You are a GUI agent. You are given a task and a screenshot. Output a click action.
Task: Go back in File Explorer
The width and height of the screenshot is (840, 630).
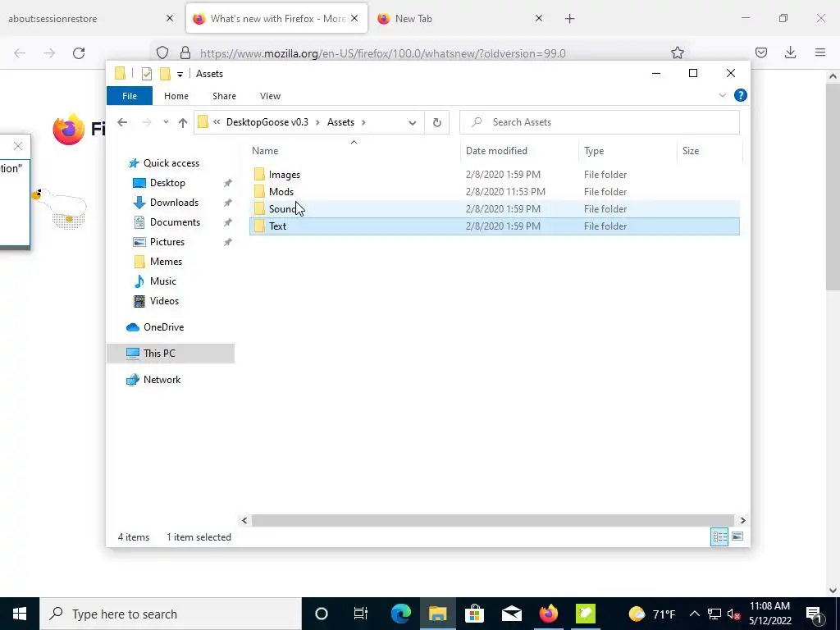click(x=122, y=122)
